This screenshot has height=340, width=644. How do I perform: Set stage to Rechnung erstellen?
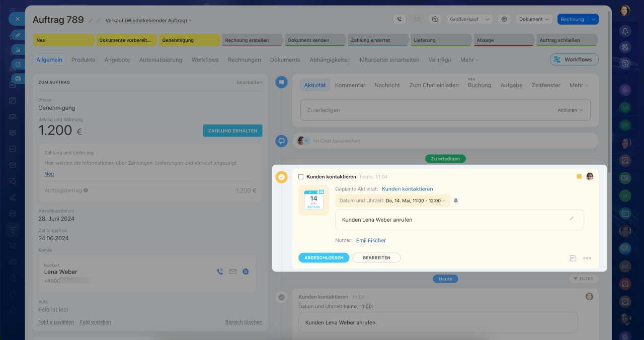252,40
